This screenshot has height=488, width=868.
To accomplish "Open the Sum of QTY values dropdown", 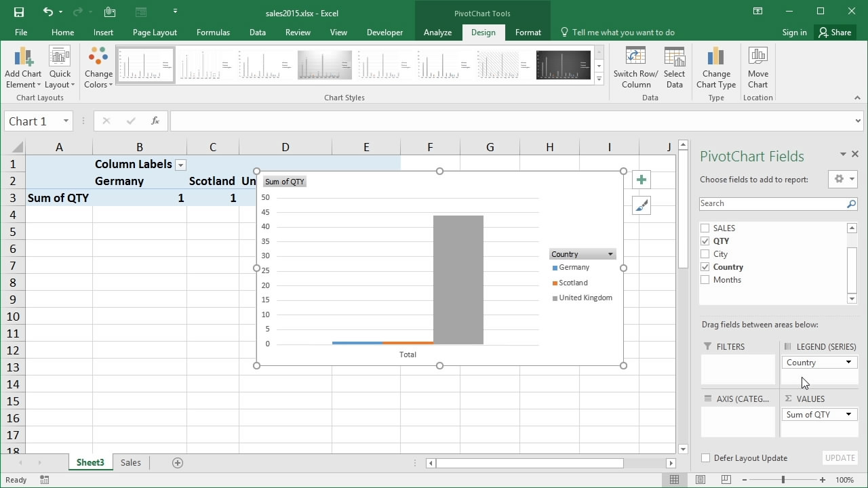I will coord(848,415).
